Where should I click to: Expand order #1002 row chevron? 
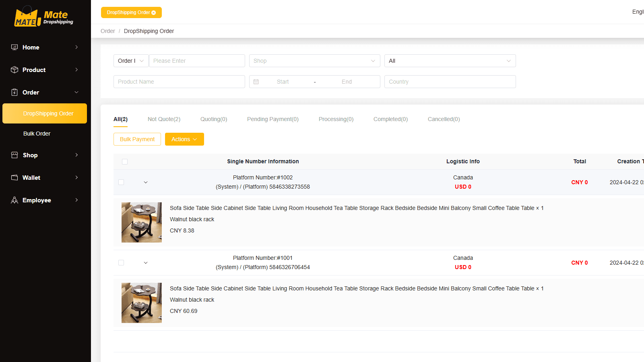(x=146, y=182)
